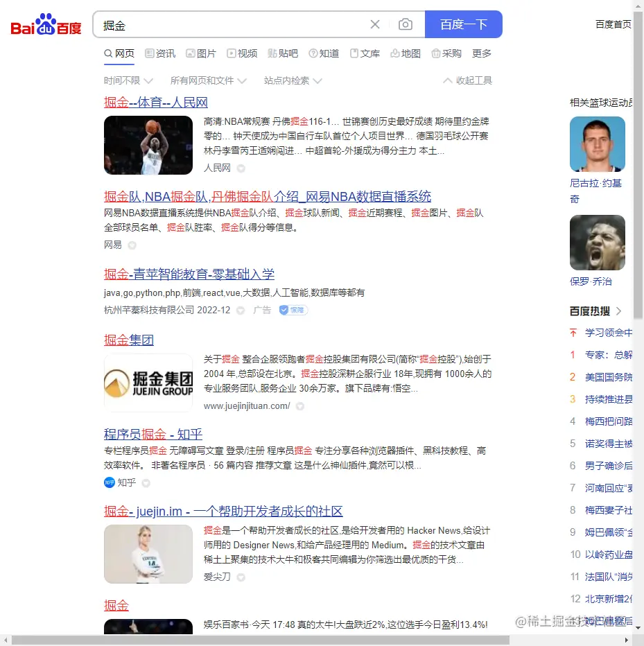Image resolution: width=644 pixels, height=646 pixels.
Task: Switch to the 资讯 tab
Action: (x=160, y=53)
